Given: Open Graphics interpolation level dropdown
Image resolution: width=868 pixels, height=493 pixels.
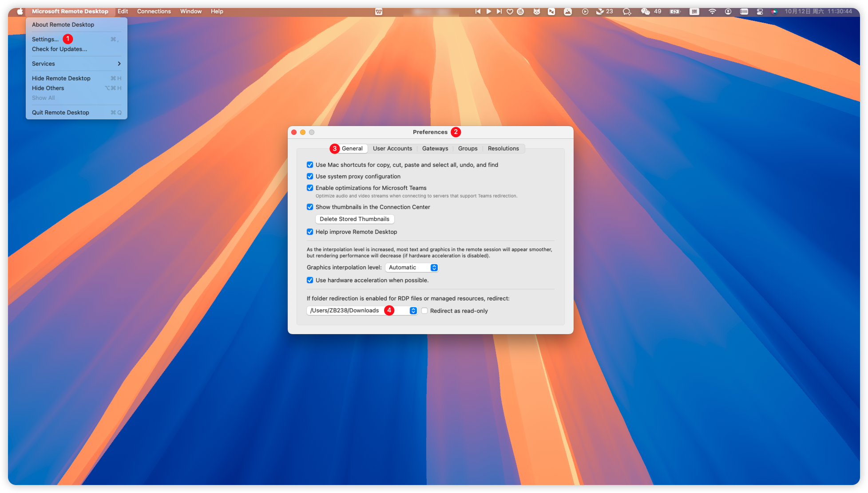Looking at the screenshot, I should coord(412,268).
